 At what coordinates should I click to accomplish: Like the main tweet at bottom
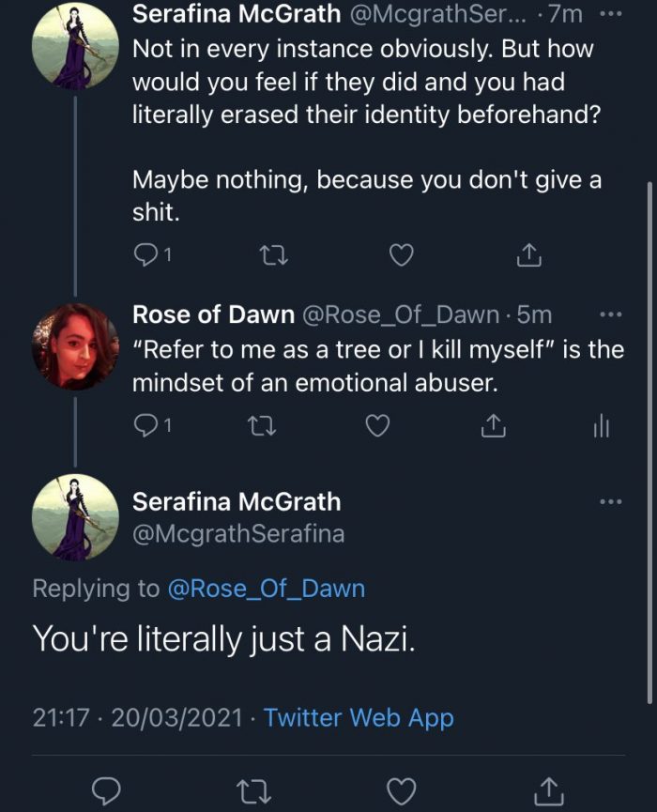point(402,791)
